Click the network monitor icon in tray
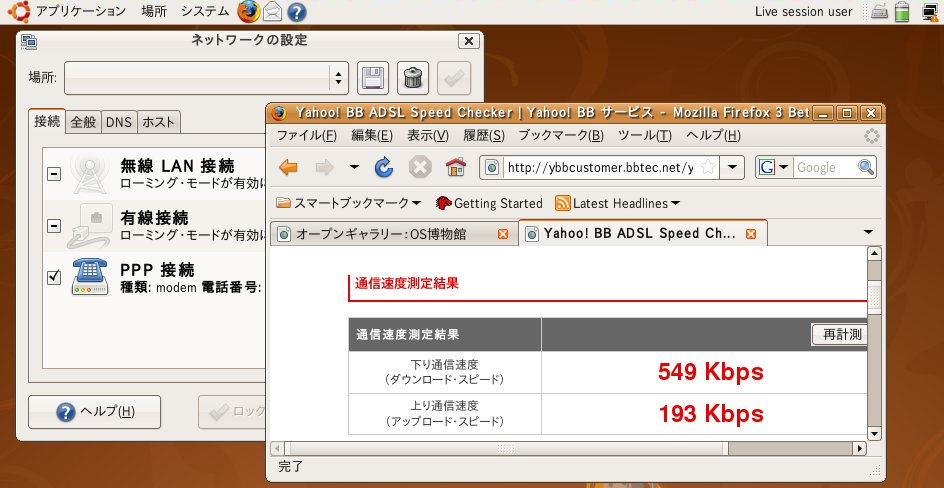This screenshot has width=944, height=488. 931,11
